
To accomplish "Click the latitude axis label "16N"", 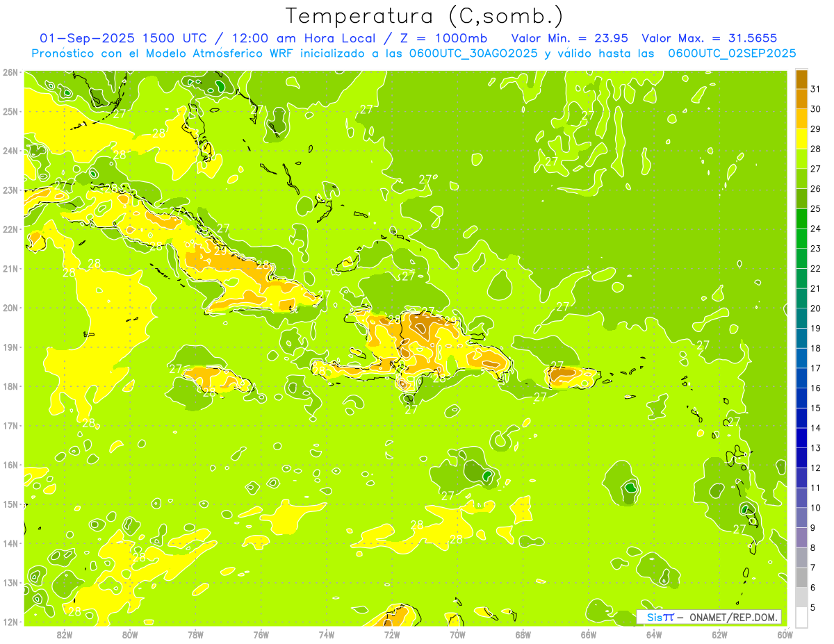I will (x=10, y=465).
